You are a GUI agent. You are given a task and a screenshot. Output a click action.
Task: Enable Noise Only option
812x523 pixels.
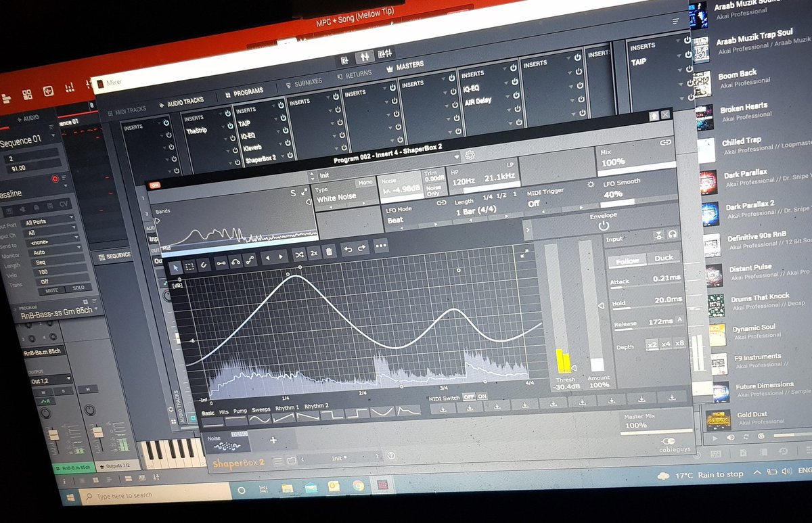[x=434, y=190]
